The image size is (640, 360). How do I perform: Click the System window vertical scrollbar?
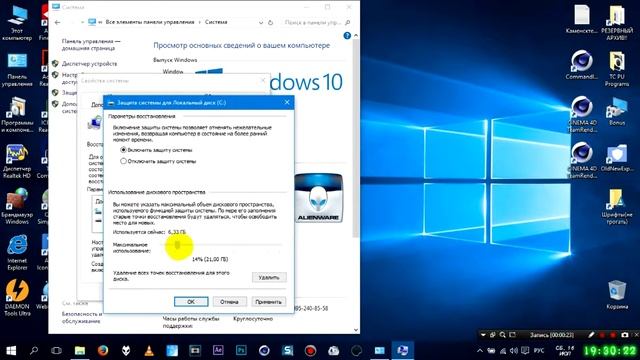(x=356, y=139)
